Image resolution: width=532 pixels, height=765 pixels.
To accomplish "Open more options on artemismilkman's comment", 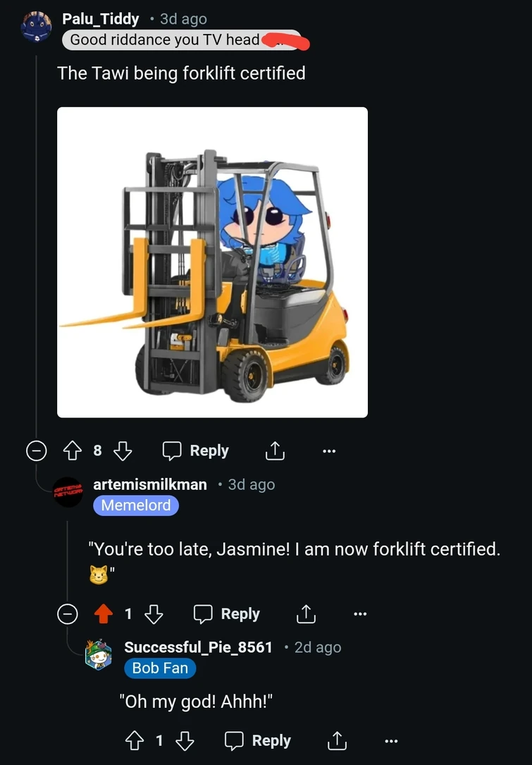I will pos(360,614).
